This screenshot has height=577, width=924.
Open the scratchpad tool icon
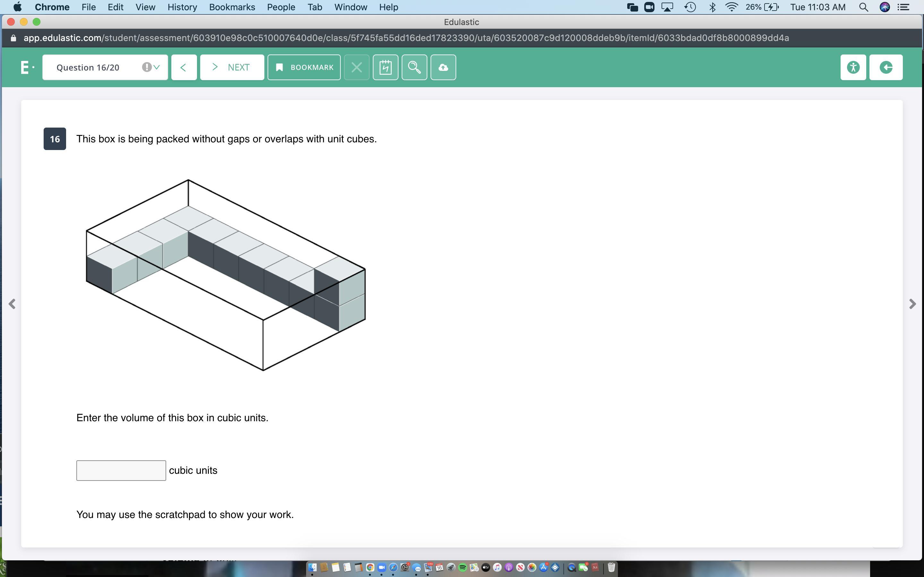(x=385, y=67)
